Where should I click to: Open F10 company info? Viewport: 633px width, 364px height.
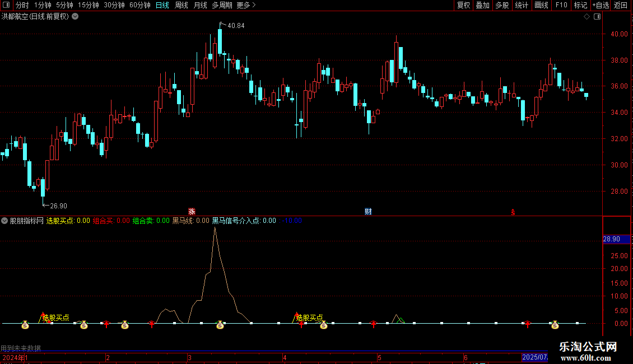point(561,5)
